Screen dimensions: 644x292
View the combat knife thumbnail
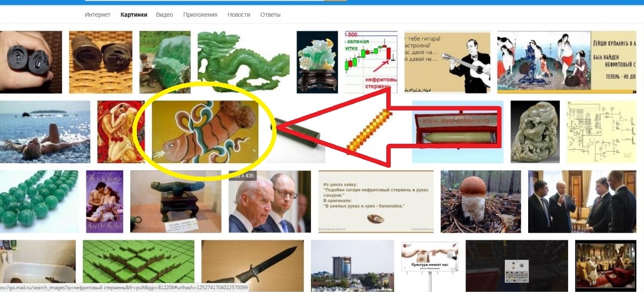253,266
